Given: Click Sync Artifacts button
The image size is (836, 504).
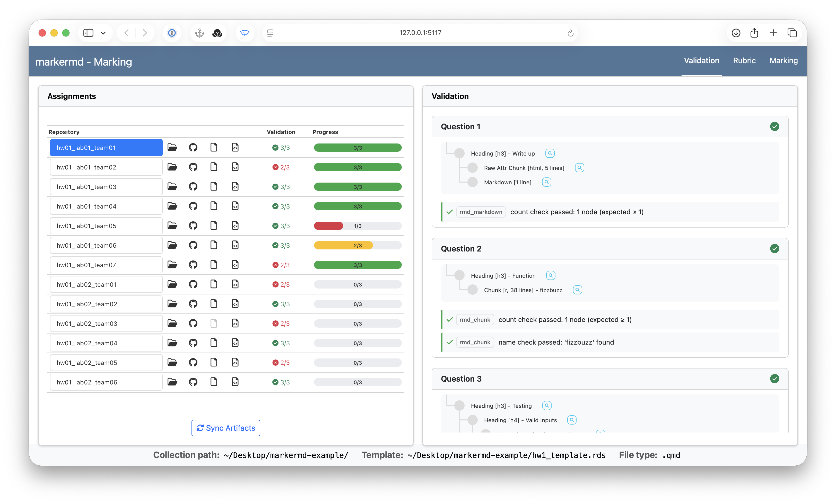Looking at the screenshot, I should (226, 428).
